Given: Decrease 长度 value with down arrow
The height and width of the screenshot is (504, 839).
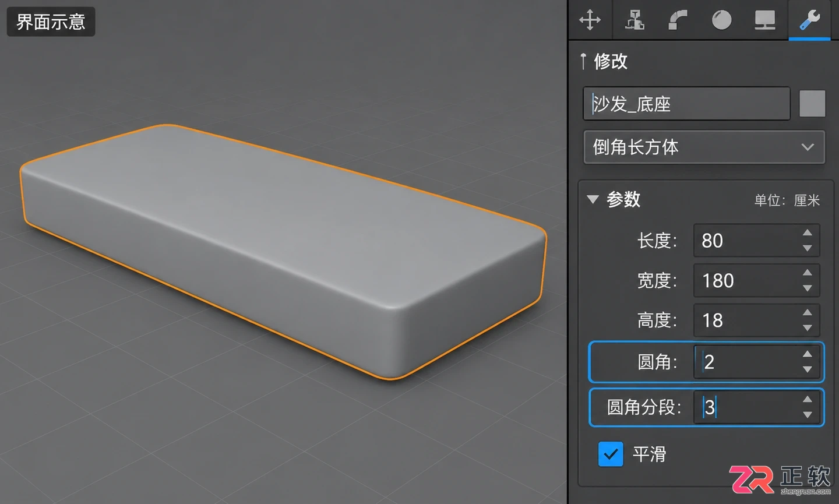Looking at the screenshot, I should (x=807, y=248).
